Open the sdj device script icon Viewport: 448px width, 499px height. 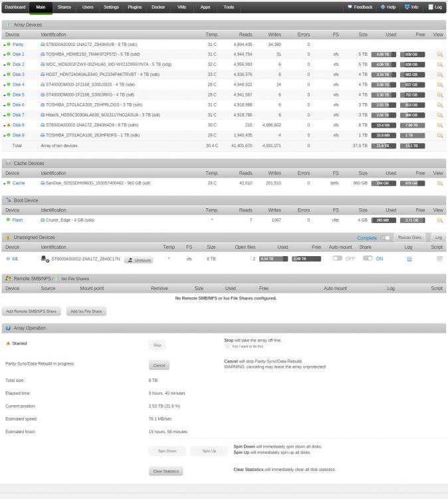tap(439, 259)
